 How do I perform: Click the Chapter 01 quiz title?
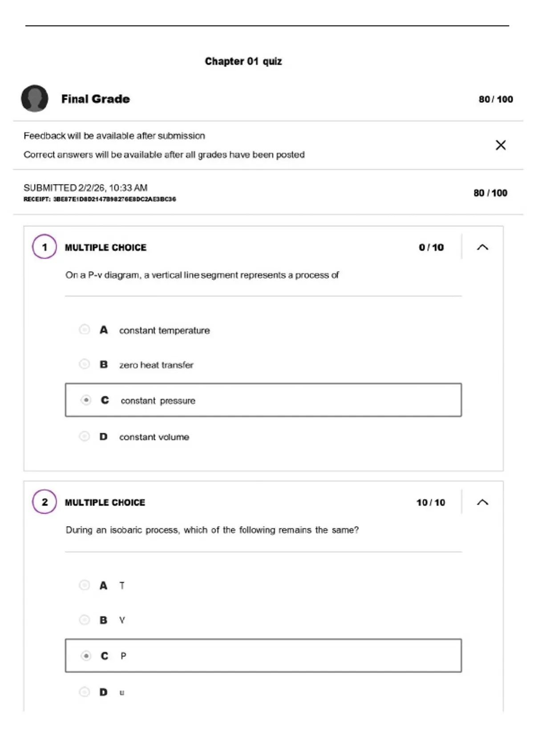coord(243,61)
